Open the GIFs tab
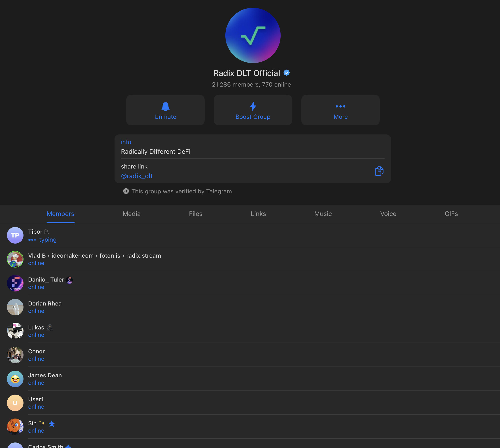The height and width of the screenshot is (448, 500). coord(451,214)
